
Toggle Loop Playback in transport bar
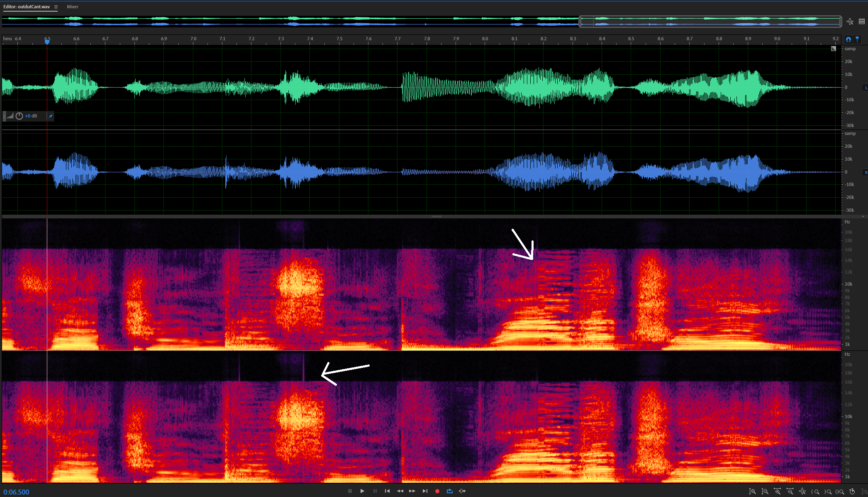[x=449, y=491]
